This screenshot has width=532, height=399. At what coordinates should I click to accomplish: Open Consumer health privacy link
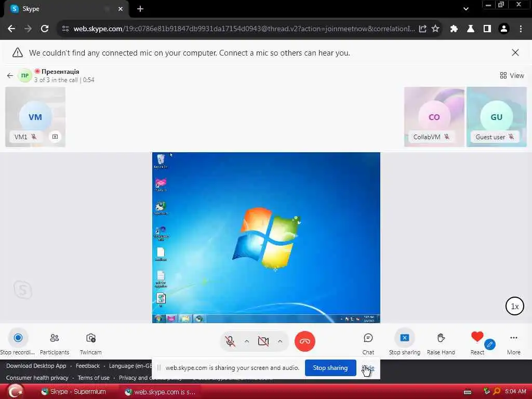(x=37, y=378)
